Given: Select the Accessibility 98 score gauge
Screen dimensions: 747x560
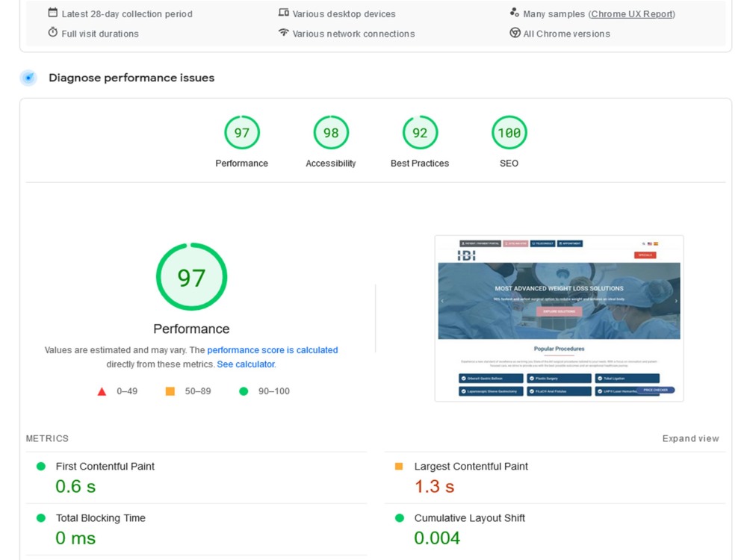Looking at the screenshot, I should (x=331, y=133).
